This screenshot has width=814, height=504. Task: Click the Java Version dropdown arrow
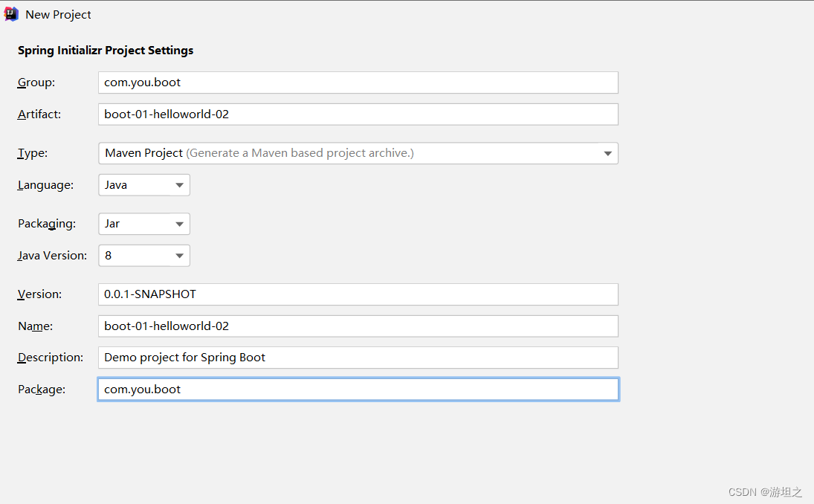(x=181, y=255)
